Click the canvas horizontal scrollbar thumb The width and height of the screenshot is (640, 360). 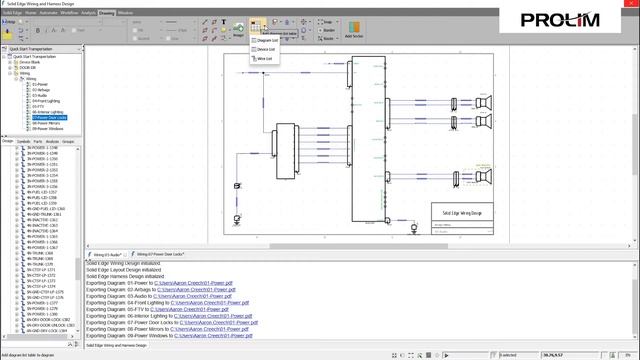tap(358, 246)
